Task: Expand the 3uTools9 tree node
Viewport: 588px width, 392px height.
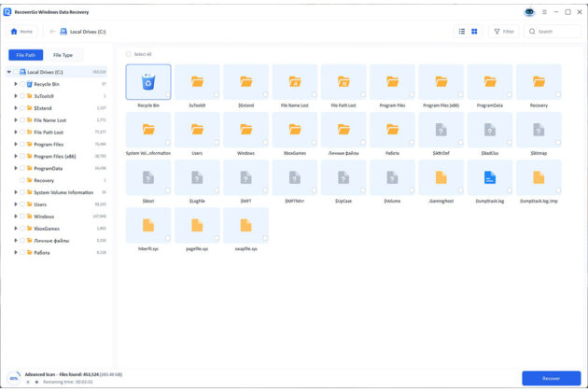Action: coord(16,96)
